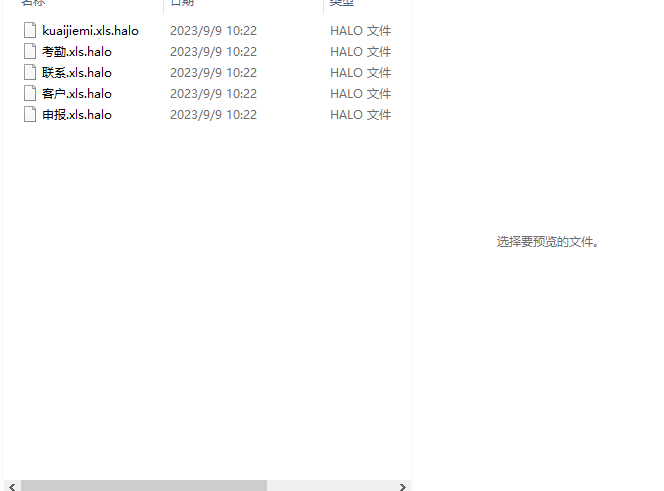Screen dimensions: 664x491
Task: Click the horizontal scrollbar right arrow
Action: 402,486
